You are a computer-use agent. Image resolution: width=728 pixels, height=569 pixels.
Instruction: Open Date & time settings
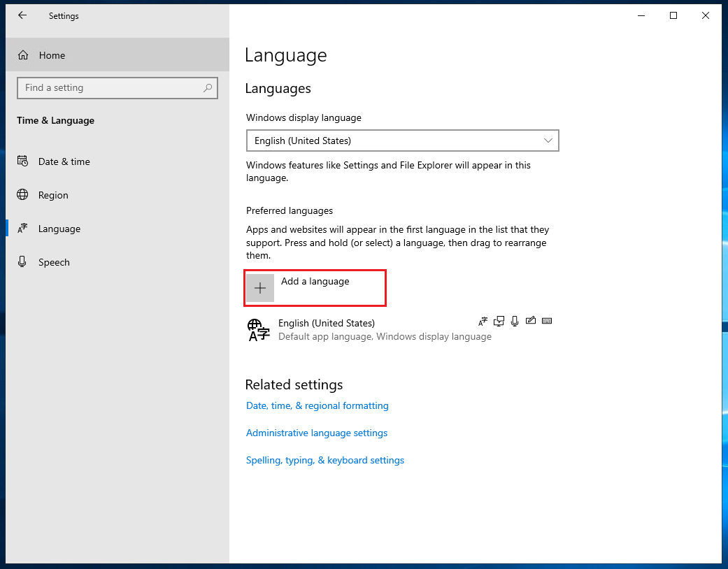(x=117, y=161)
